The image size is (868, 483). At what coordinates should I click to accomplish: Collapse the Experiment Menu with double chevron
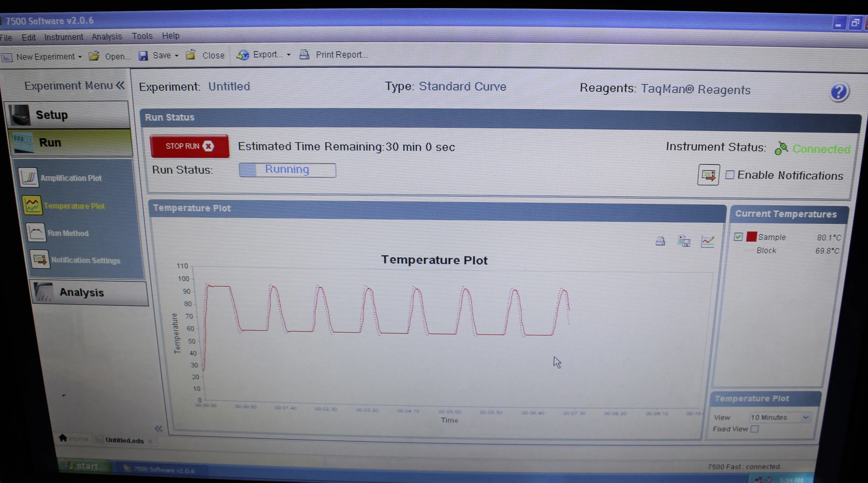click(x=120, y=85)
